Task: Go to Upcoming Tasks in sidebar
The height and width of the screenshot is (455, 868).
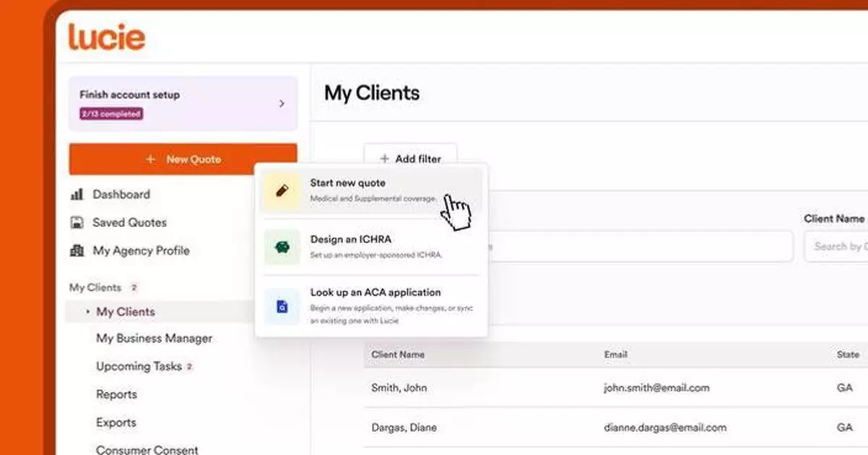Action: [139, 367]
